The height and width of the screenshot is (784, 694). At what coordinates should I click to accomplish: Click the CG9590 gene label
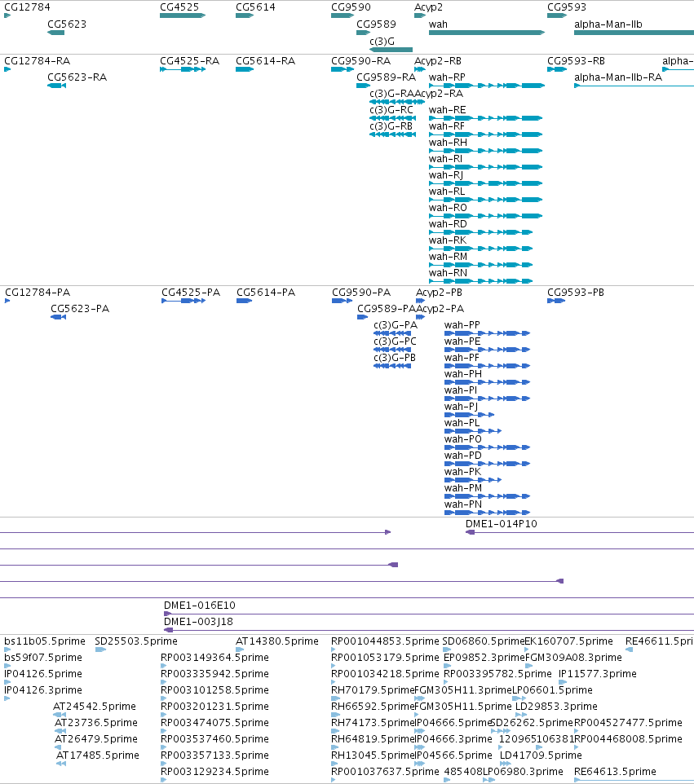(351, 7)
